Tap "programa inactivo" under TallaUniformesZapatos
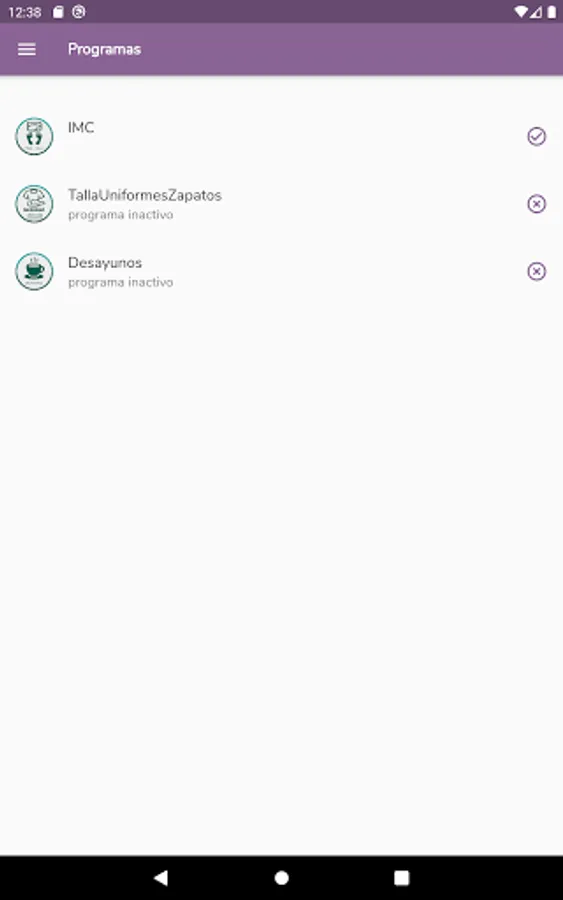 click(121, 215)
